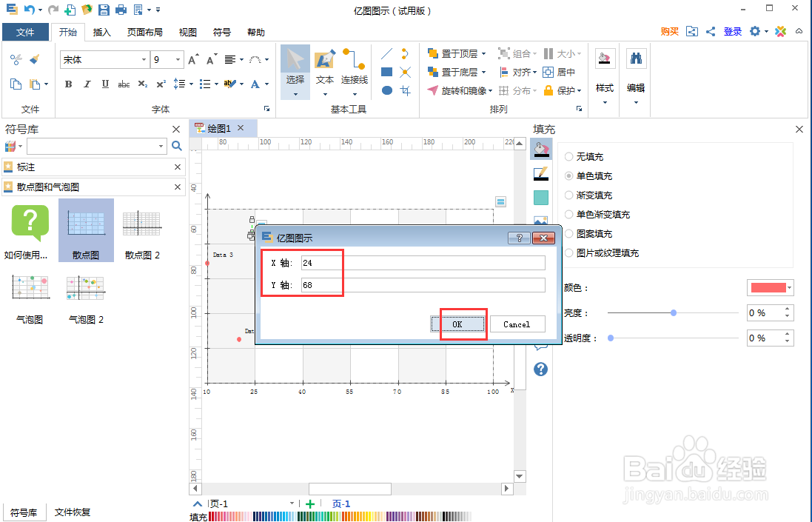
Task: Expand the Align (对齐) dropdown
Action: 535,72
